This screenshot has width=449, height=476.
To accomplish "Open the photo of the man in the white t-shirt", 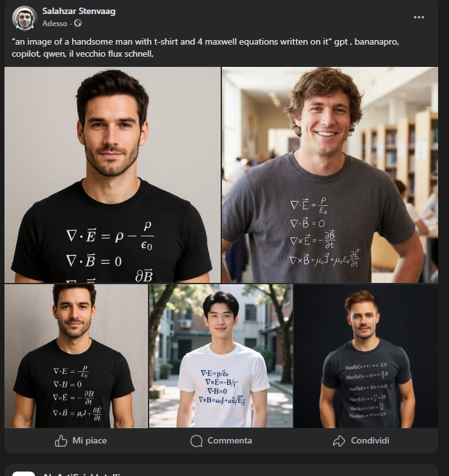I will (221, 356).
